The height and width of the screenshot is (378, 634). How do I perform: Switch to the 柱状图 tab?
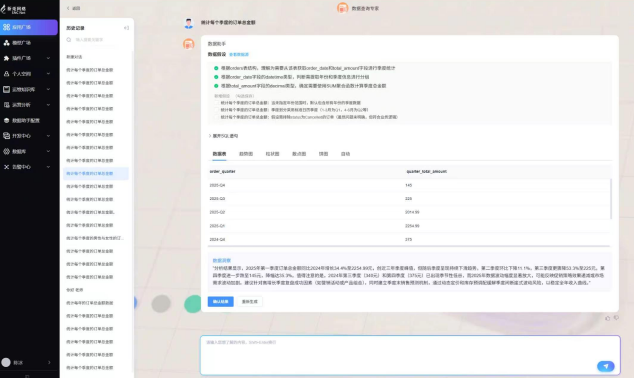[272, 154]
